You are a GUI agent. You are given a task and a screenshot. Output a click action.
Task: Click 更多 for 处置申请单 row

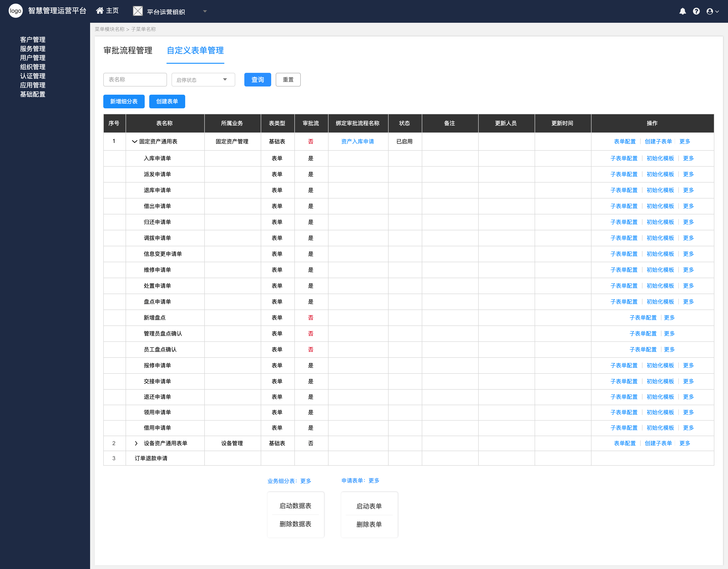click(688, 286)
